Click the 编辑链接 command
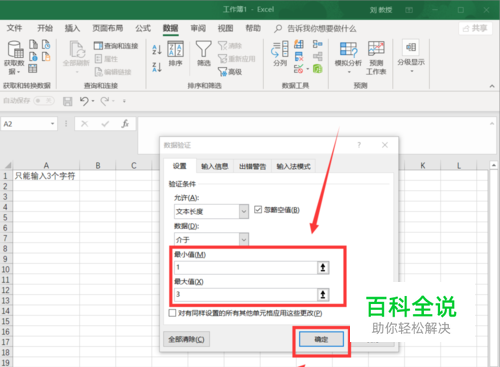500x367 pixels. [x=113, y=72]
